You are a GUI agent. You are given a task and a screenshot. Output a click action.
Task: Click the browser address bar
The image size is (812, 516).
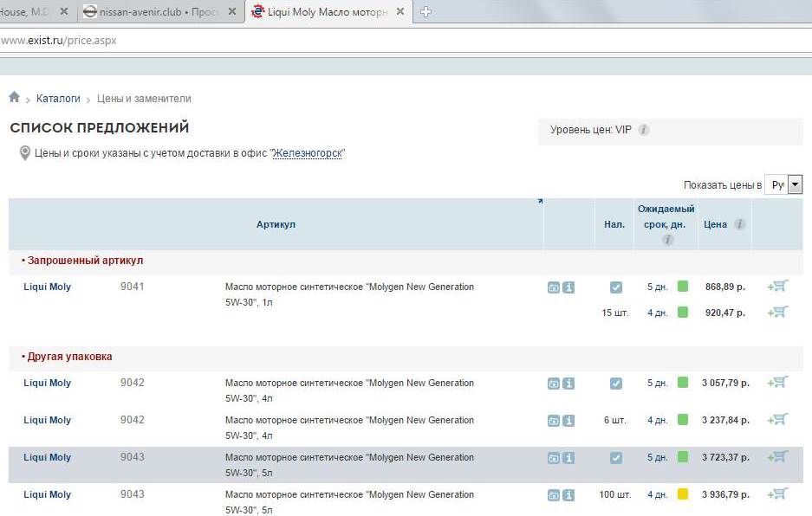347,41
